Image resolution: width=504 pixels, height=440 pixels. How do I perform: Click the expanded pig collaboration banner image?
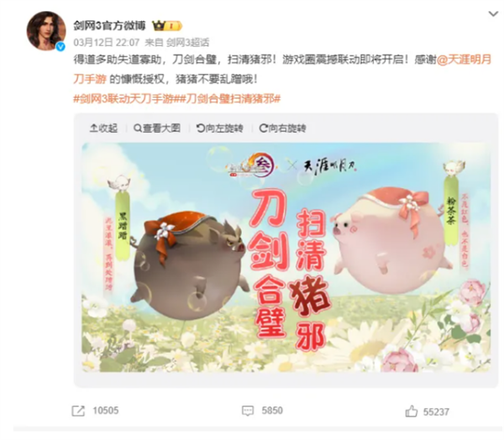point(286,257)
